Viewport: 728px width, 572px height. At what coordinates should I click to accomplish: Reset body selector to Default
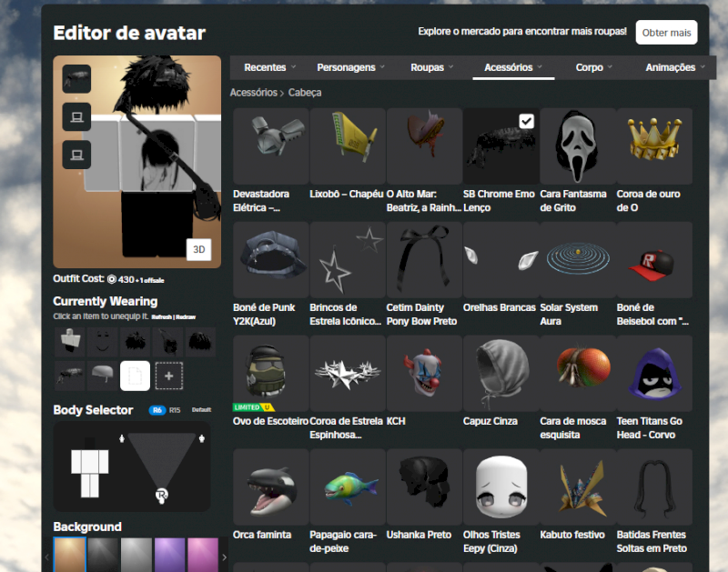pos(201,409)
